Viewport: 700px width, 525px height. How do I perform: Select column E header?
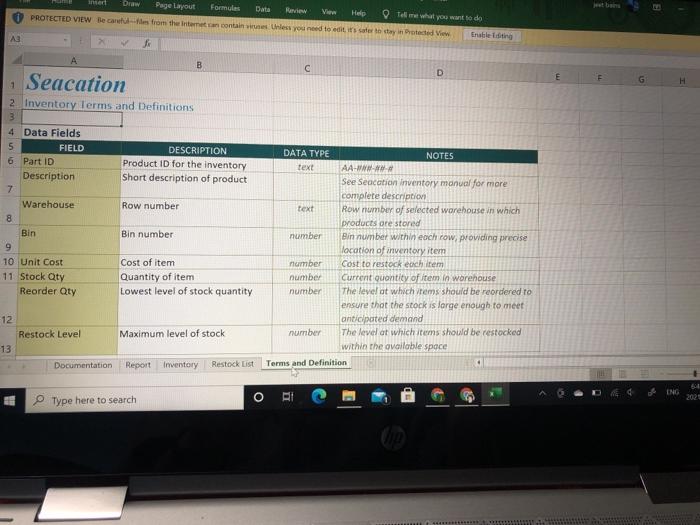tap(557, 77)
